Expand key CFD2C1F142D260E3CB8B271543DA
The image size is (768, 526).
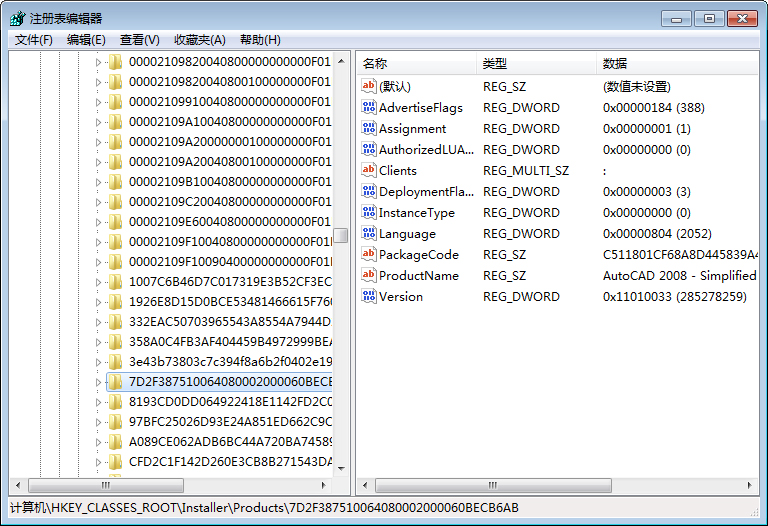pos(98,462)
